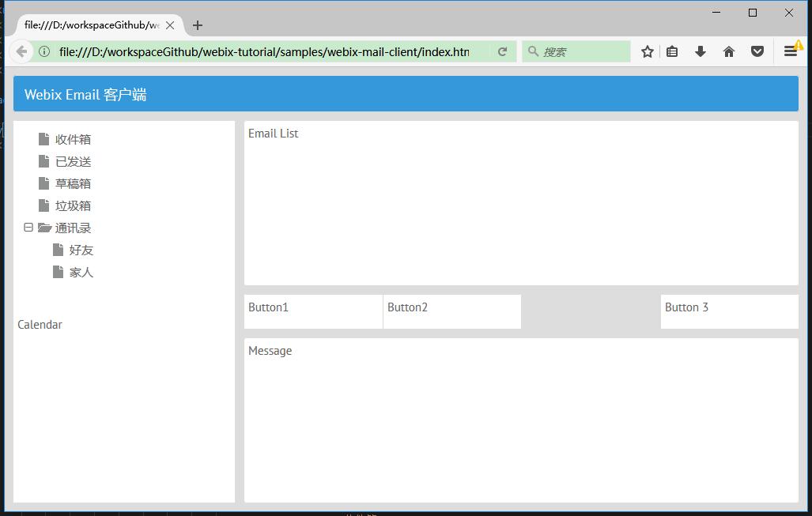The height and width of the screenshot is (516, 812).
Task: Click the file icon beside 家人
Action: 58,272
